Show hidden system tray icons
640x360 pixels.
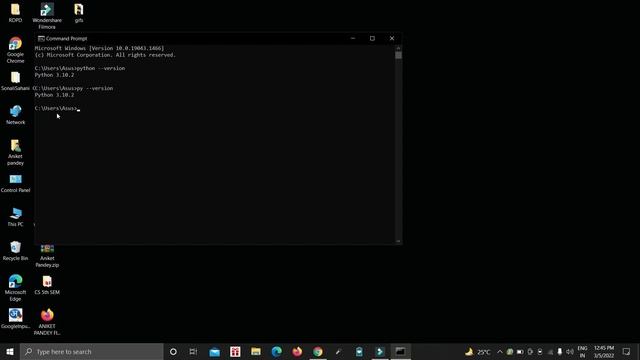click(x=500, y=351)
